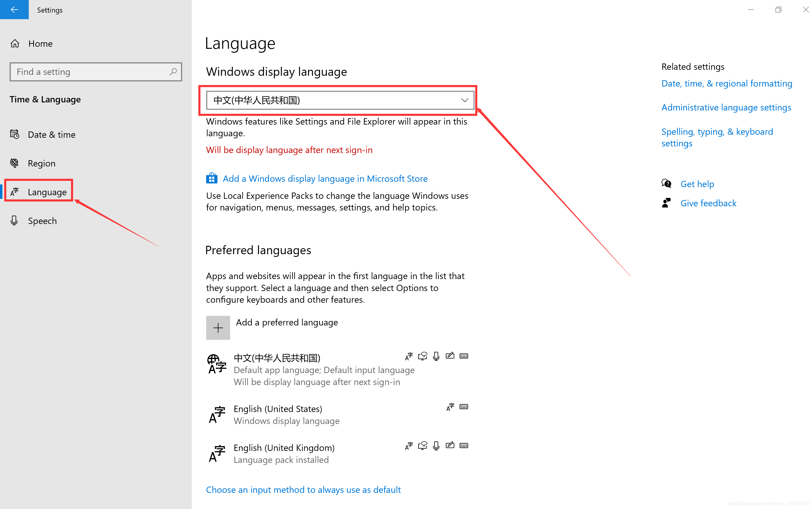The height and width of the screenshot is (509, 812).
Task: Click Choose an input method as default
Action: [x=303, y=489]
